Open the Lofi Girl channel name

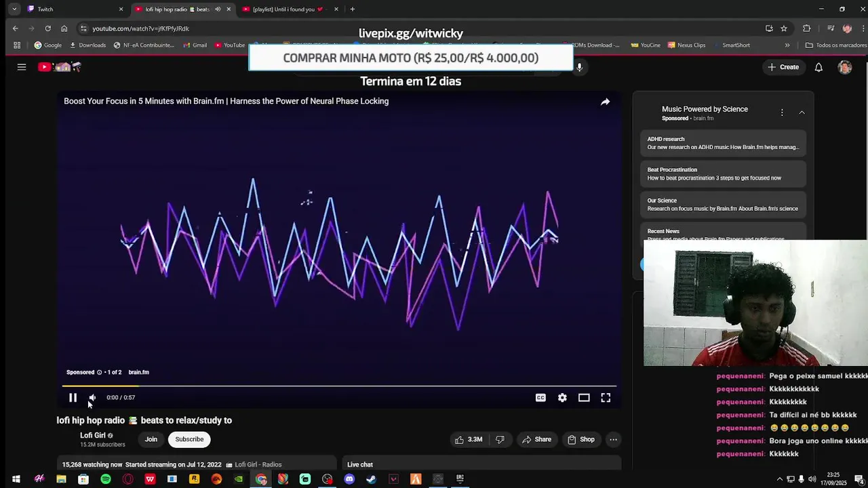(x=92, y=436)
